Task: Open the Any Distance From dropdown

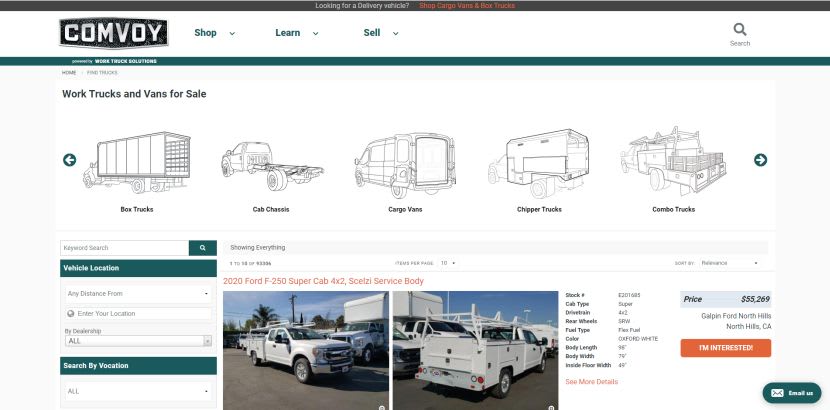Action: 138,294
